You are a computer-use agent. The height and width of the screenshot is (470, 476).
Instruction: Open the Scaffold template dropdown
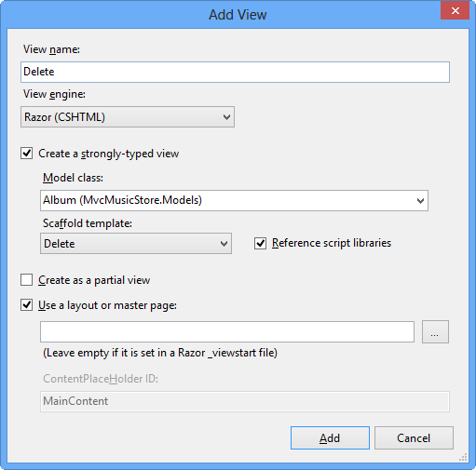point(136,244)
